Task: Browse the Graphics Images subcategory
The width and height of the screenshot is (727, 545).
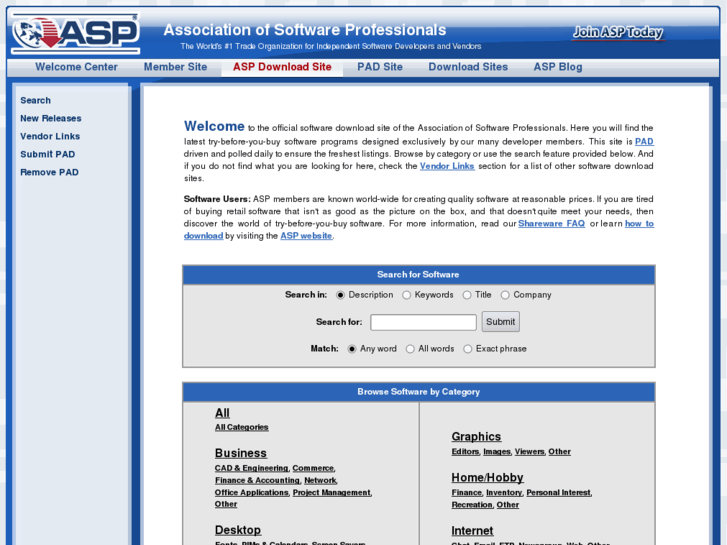Action: pyautogui.click(x=497, y=451)
